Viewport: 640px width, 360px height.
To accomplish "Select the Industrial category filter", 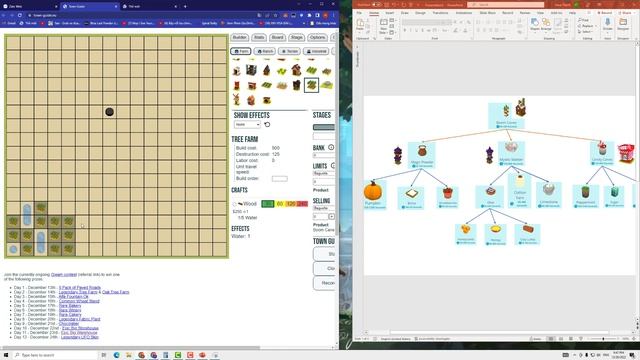I will (316, 51).
